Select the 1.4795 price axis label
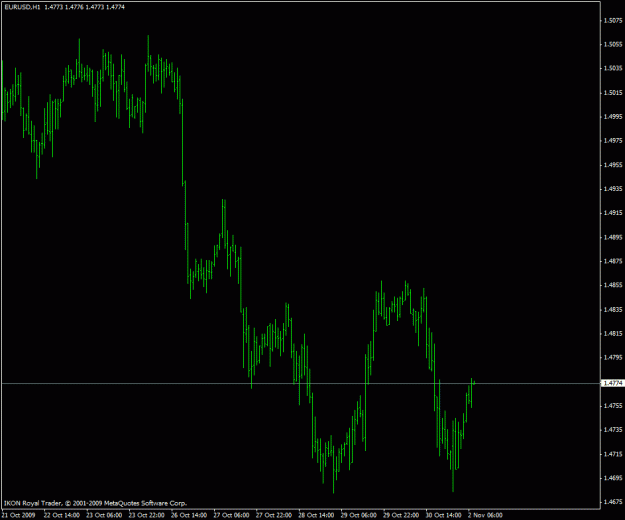Screen dimensions: 625x520 [613, 357]
